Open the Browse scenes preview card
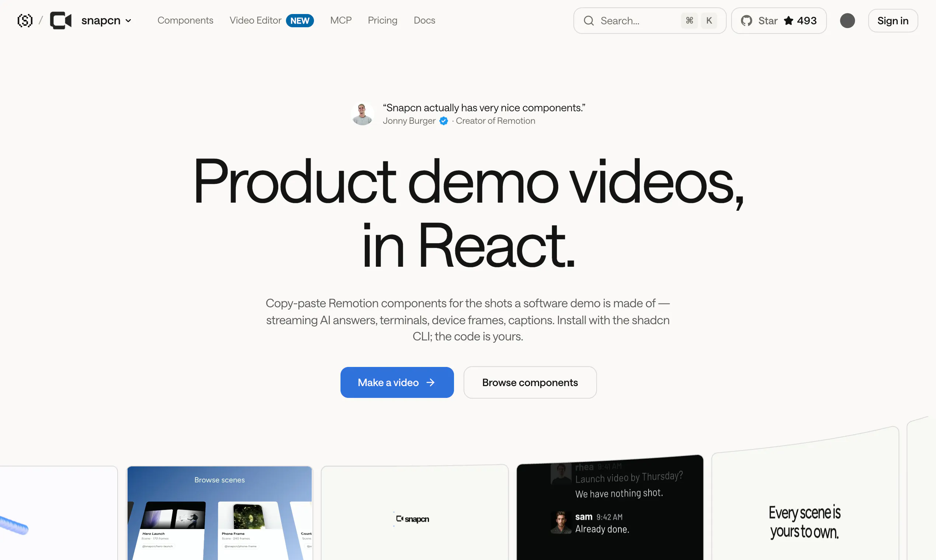This screenshot has height=560, width=936. pyautogui.click(x=220, y=513)
